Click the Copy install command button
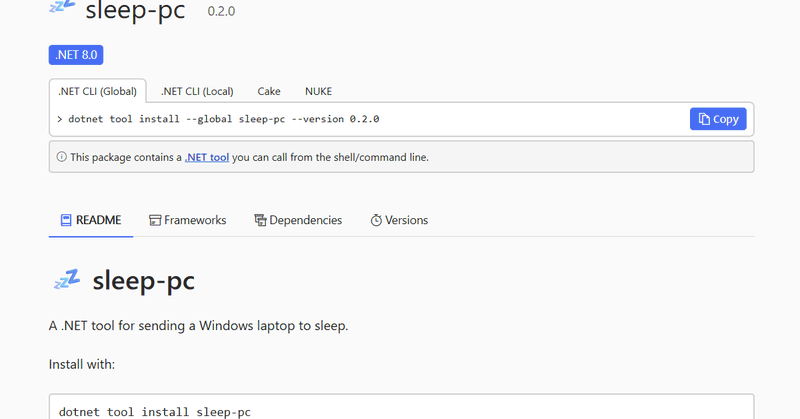The width and height of the screenshot is (800, 419). (x=718, y=119)
